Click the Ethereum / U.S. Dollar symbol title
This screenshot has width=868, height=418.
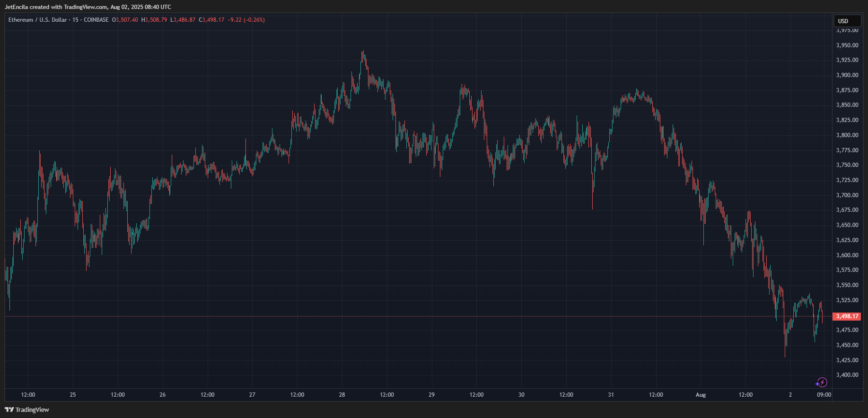(x=38, y=20)
